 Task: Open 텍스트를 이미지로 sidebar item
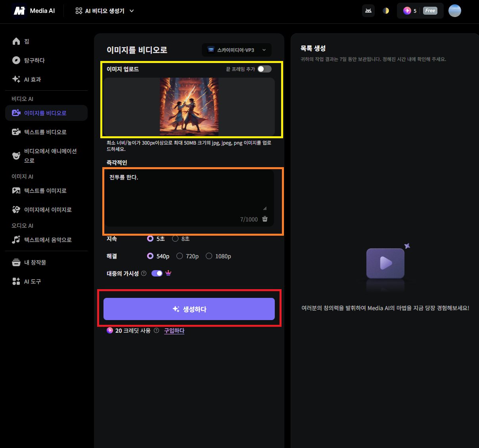point(46,191)
